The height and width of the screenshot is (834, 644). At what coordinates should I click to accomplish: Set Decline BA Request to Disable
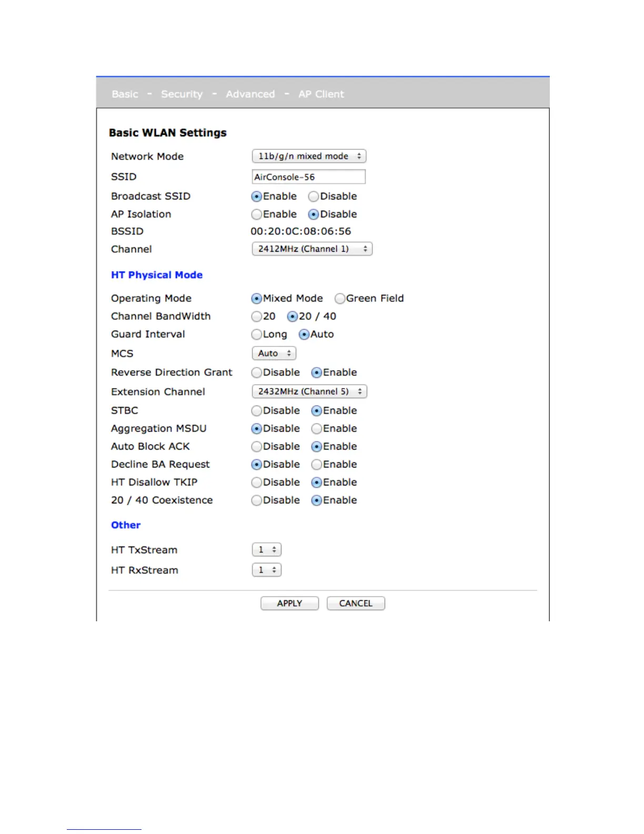pyautogui.click(x=256, y=464)
